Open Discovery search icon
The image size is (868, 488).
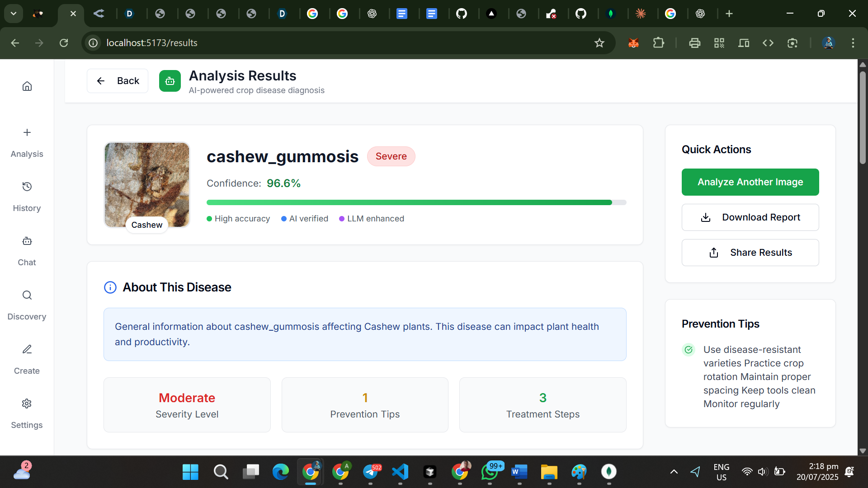point(27,295)
